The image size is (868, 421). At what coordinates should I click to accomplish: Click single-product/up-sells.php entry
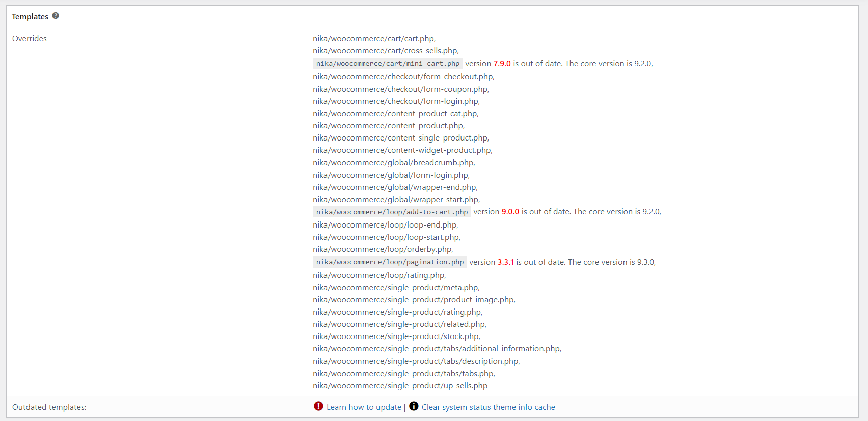(x=400, y=386)
